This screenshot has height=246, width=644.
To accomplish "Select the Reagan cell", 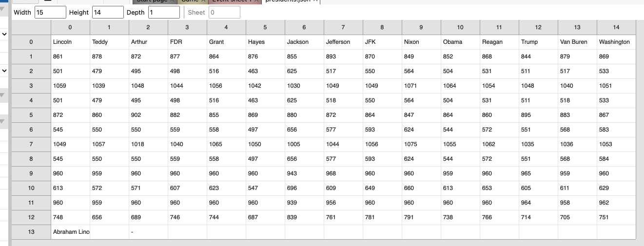I will (x=499, y=42).
